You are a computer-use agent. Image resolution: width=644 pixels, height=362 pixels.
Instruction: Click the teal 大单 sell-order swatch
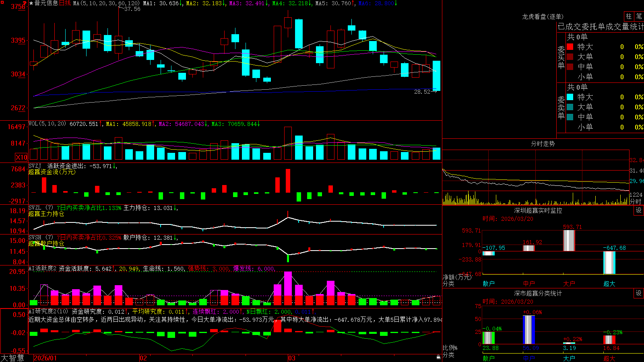[x=570, y=107]
